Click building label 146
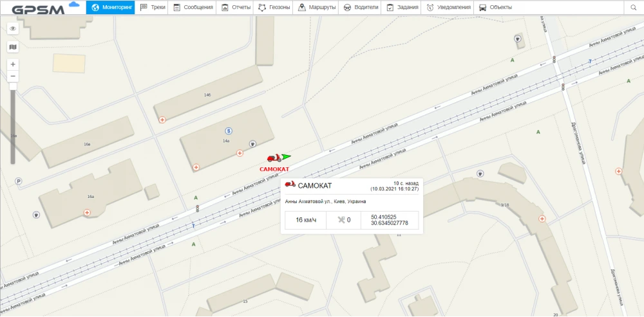 click(207, 95)
